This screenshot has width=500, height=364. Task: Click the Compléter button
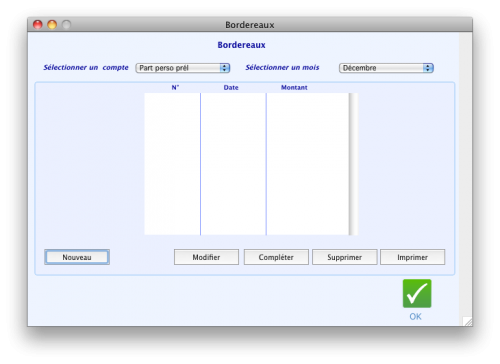click(x=276, y=257)
